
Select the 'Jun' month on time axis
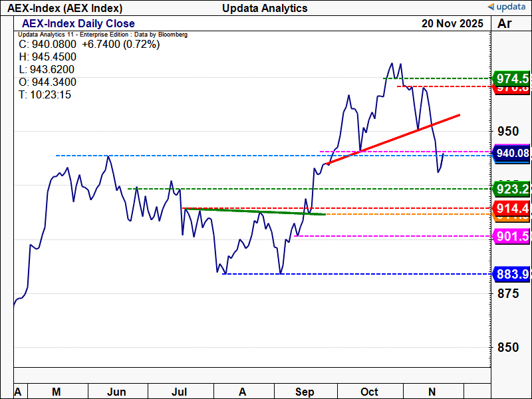pyautogui.click(x=117, y=392)
